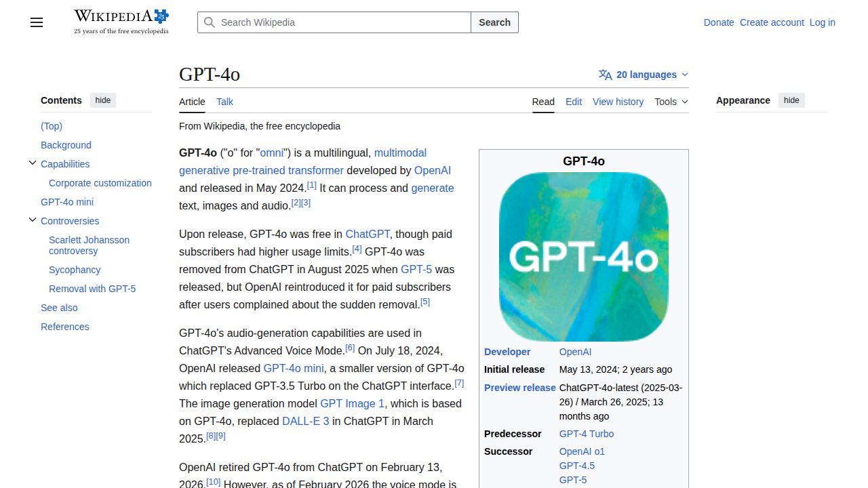Go to Scarlett Johansson controversy subsection

[x=89, y=245]
